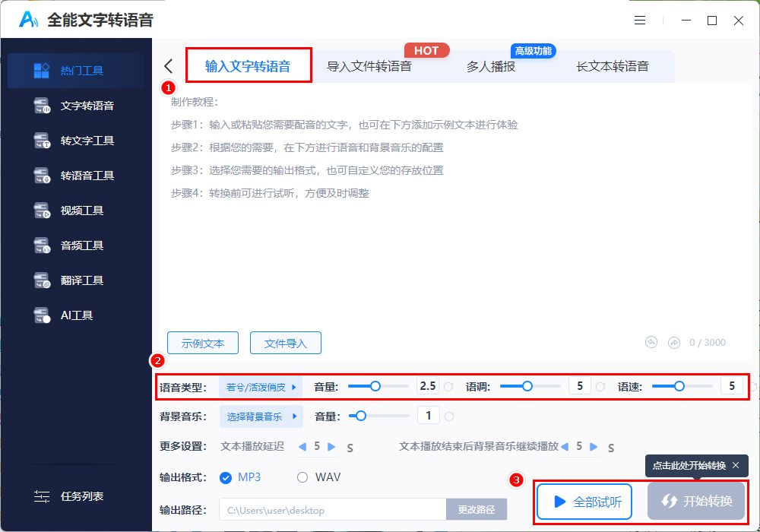
Task: Adjust the 语调 slider handle
Action: coord(527,386)
